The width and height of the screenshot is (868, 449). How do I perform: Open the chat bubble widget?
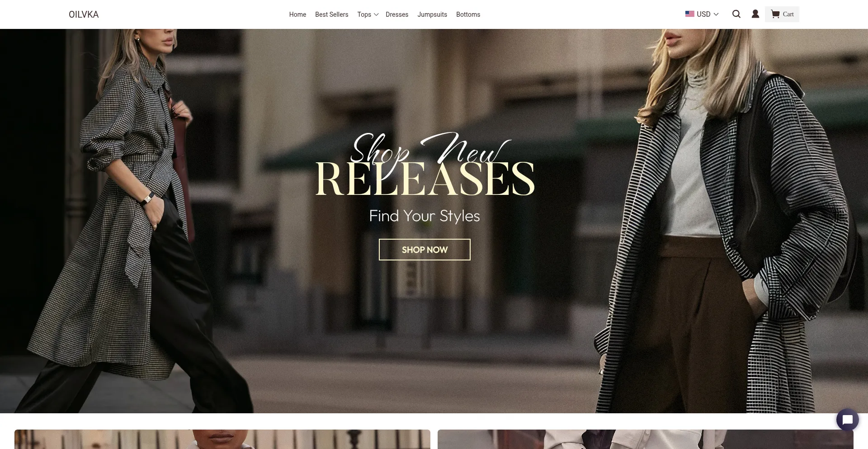coord(847,420)
